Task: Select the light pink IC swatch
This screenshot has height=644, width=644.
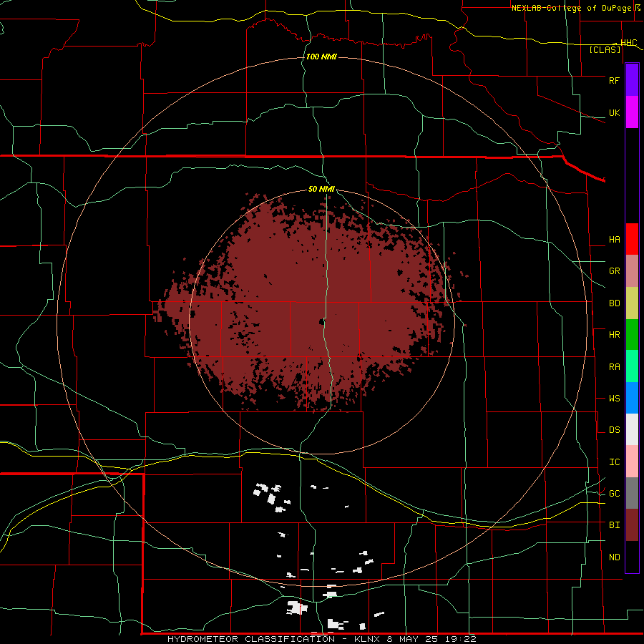Action: pyautogui.click(x=632, y=462)
